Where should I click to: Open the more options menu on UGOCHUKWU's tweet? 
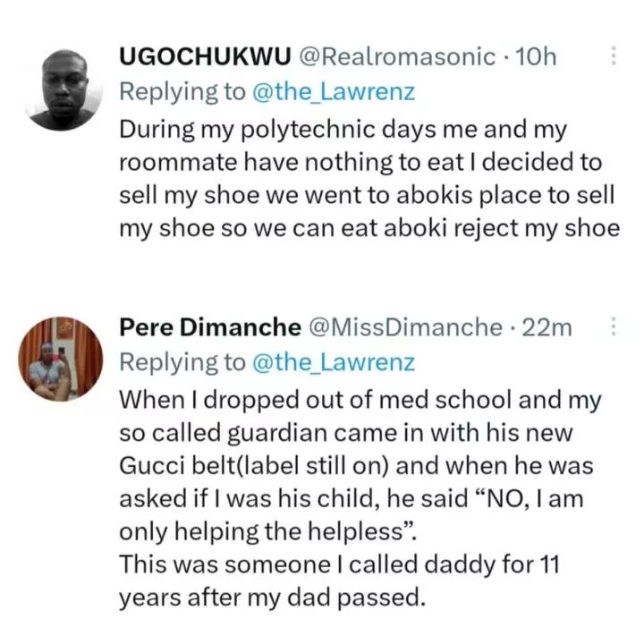tap(614, 55)
